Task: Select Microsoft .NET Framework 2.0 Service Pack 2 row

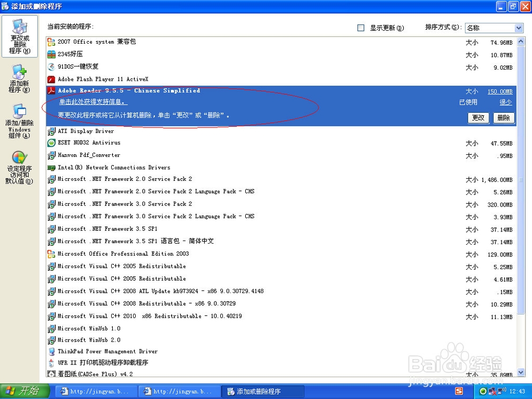Action: [281, 179]
